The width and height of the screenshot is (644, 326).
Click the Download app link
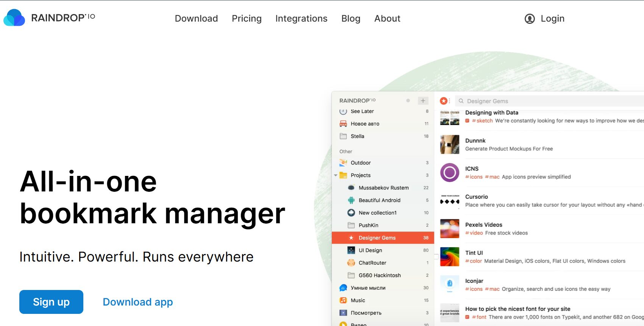click(138, 302)
